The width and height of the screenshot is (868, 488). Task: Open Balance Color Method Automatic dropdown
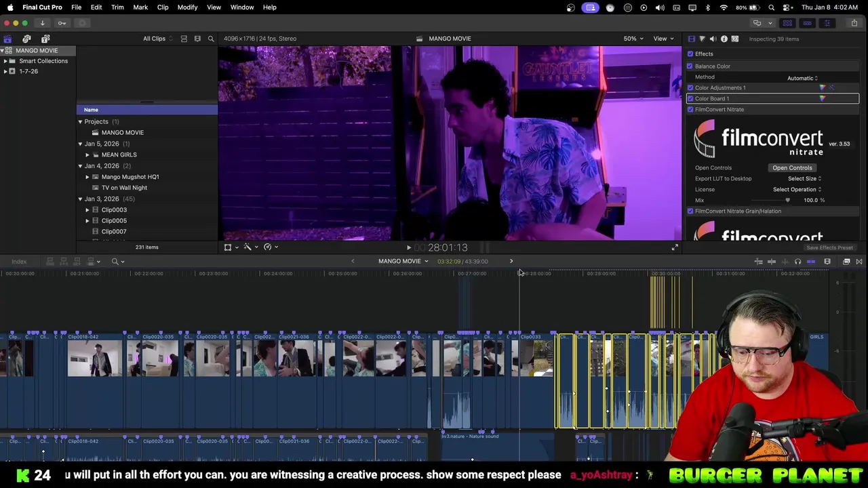pyautogui.click(x=802, y=78)
